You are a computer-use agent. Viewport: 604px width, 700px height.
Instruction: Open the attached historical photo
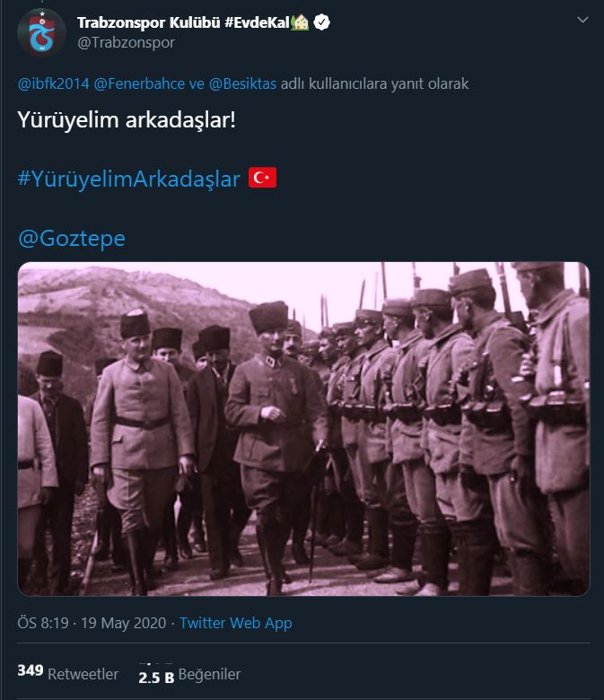pyautogui.click(x=303, y=429)
